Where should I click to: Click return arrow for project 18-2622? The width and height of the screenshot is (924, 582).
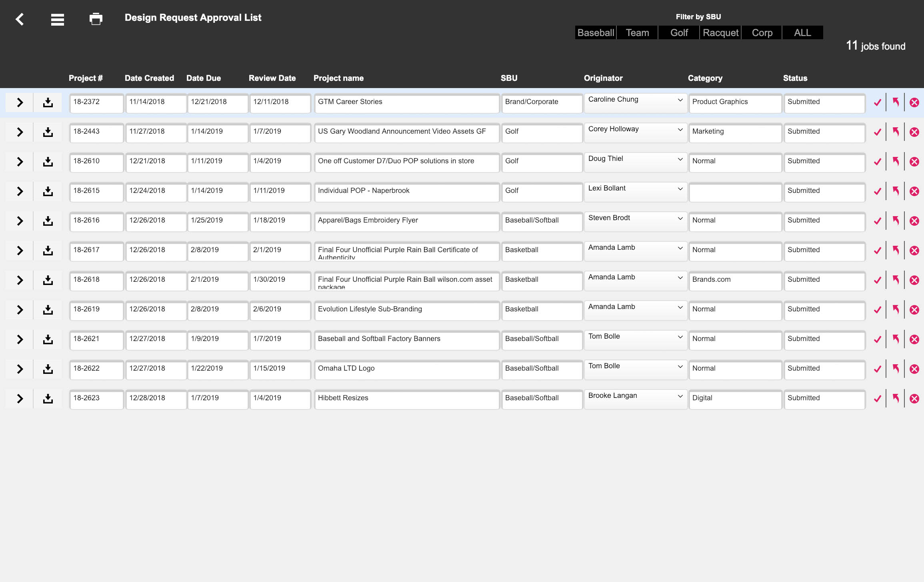(x=896, y=369)
